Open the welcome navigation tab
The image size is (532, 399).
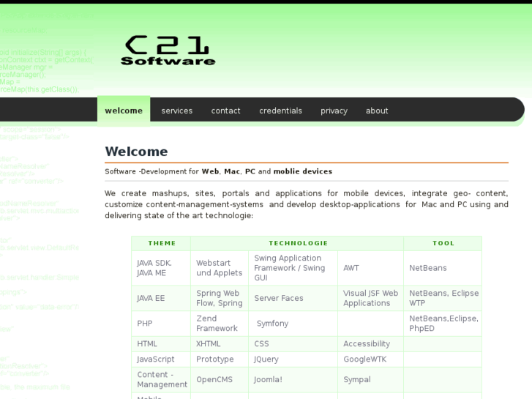click(124, 111)
